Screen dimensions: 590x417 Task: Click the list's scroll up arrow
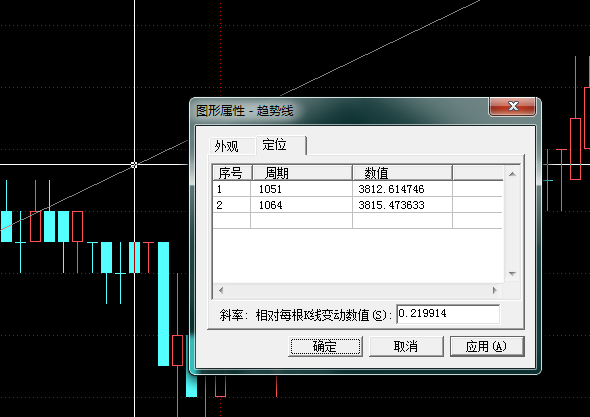click(x=512, y=174)
